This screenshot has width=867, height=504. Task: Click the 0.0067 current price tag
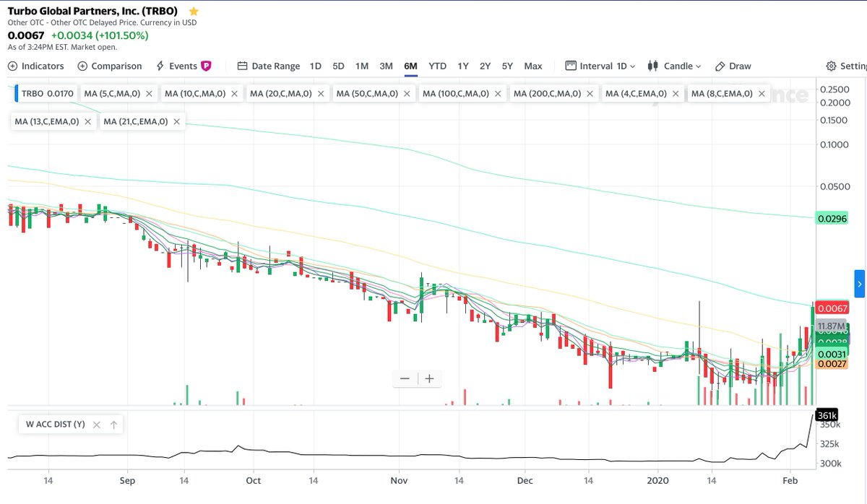coord(831,308)
